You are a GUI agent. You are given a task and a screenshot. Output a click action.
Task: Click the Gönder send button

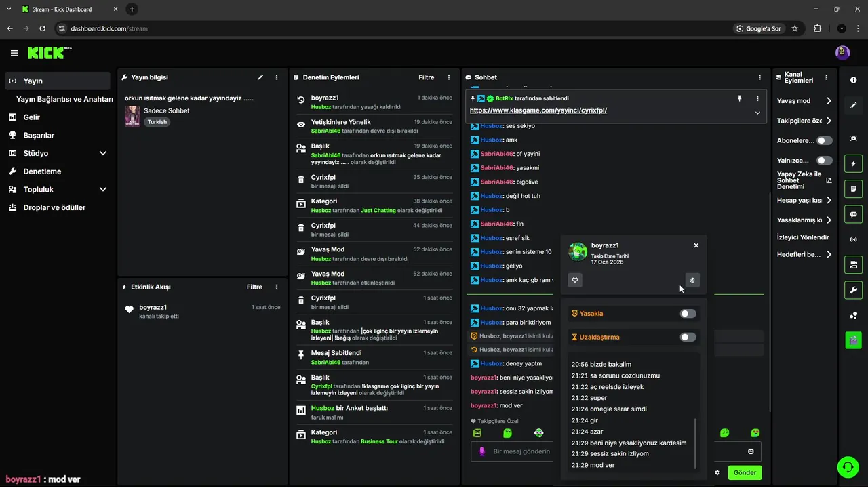745,472
